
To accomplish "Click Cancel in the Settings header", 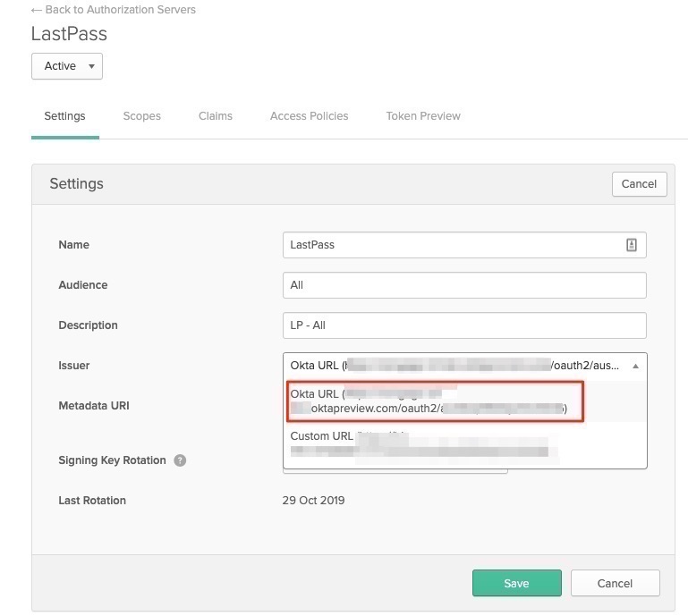I will click(x=640, y=184).
